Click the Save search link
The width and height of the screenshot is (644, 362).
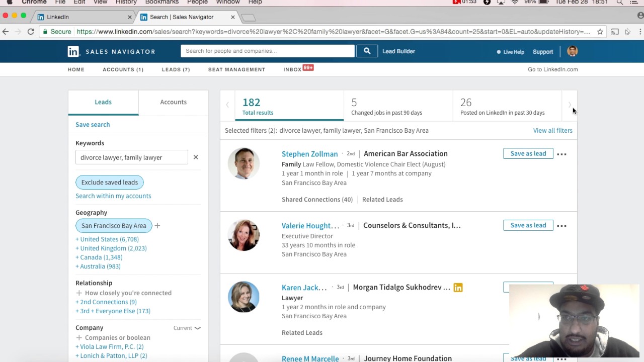(93, 125)
